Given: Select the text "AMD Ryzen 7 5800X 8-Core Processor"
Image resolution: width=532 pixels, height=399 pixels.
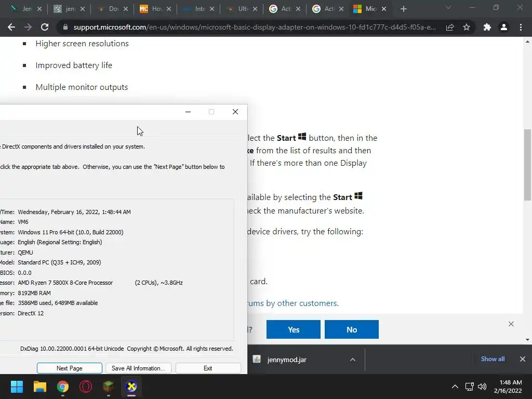Looking at the screenshot, I should (65, 283).
